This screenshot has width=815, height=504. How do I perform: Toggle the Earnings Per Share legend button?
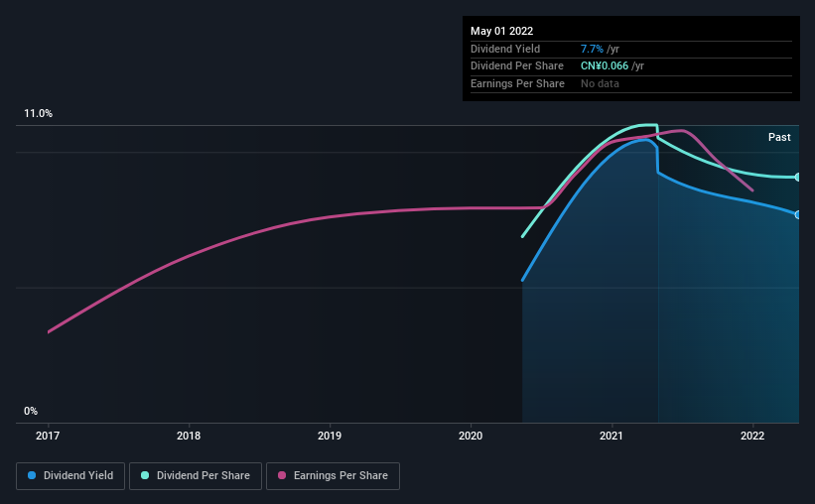(x=333, y=476)
